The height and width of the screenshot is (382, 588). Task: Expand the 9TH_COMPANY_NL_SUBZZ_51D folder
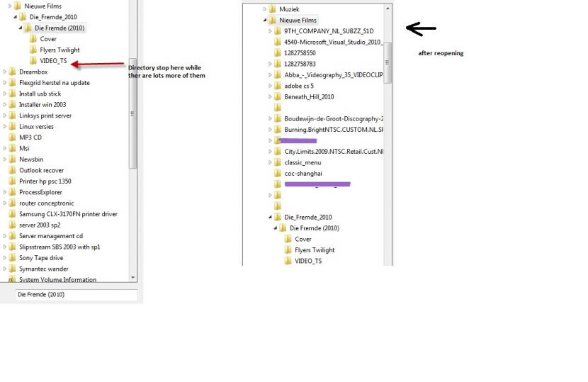270,31
